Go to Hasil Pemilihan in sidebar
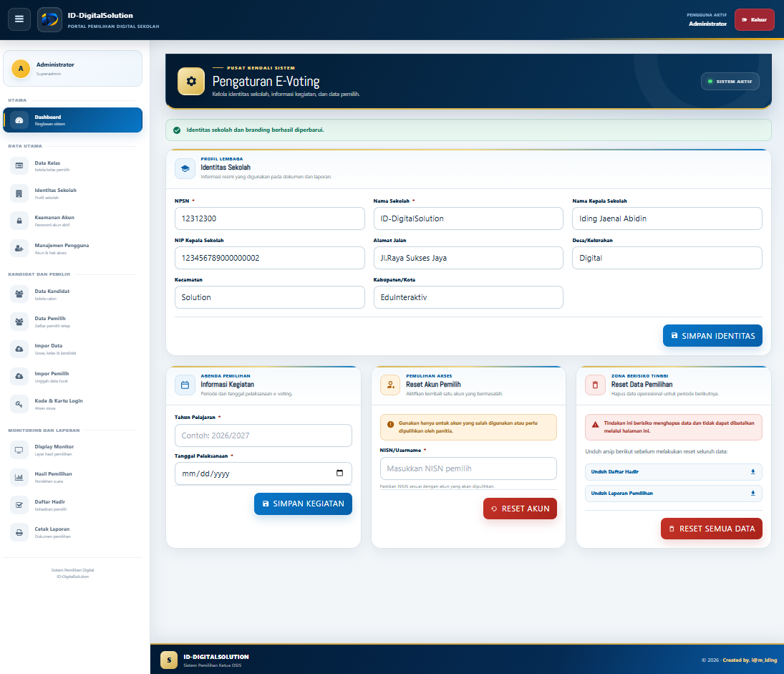Image resolution: width=784 pixels, height=674 pixels. pyautogui.click(x=73, y=477)
